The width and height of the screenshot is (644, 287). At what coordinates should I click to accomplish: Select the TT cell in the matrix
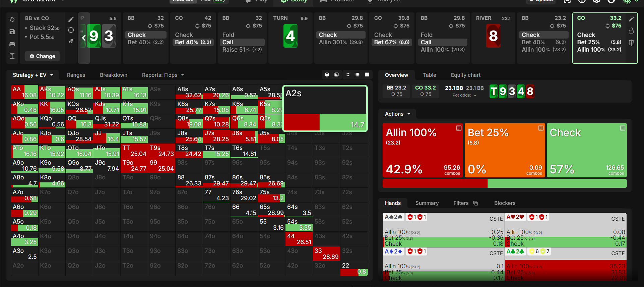(134, 151)
